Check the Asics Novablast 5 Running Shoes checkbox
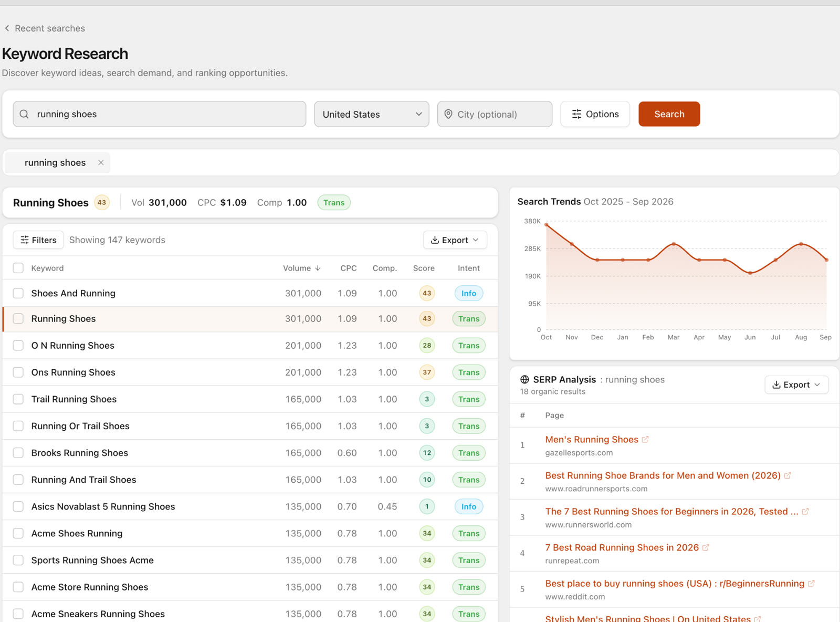Screen dimensions: 840x622 18,506
